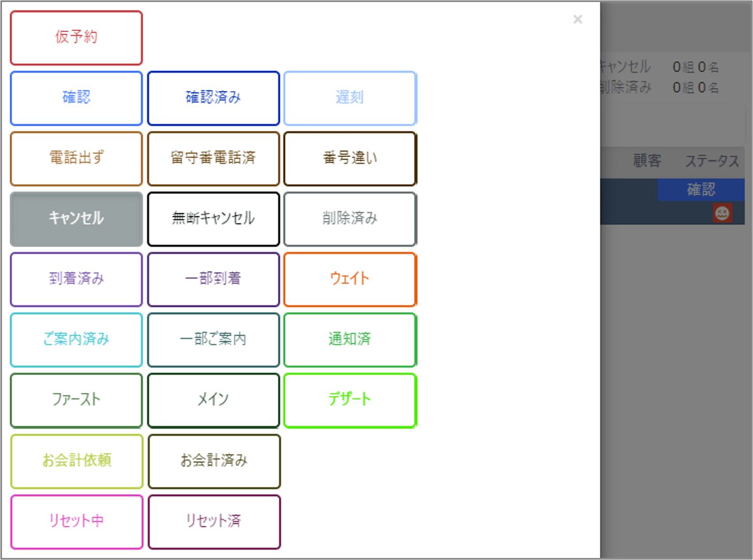Image resolution: width=753 pixels, height=560 pixels.
Task: Choose the orange ウェイト button
Action: click(350, 279)
